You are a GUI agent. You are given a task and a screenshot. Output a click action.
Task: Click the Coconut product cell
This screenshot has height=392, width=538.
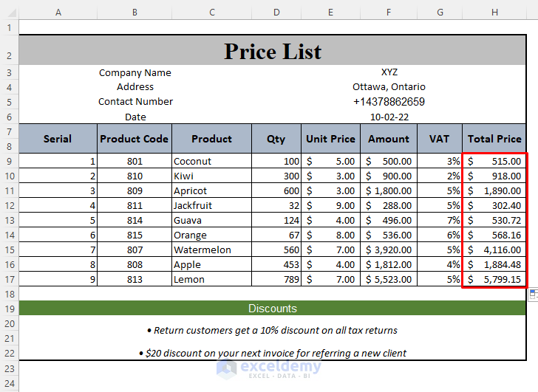pos(211,161)
